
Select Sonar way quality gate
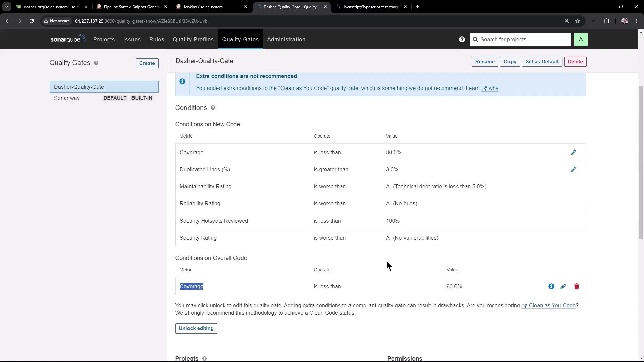(67, 98)
